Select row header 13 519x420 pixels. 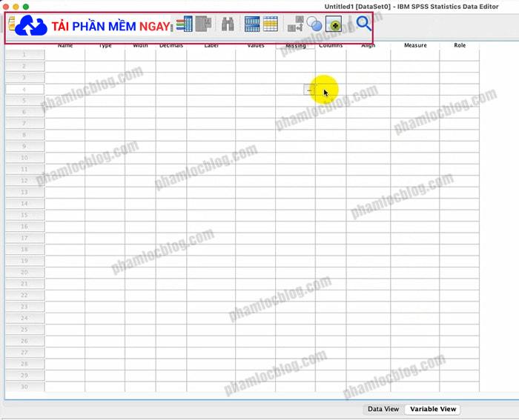[24, 193]
